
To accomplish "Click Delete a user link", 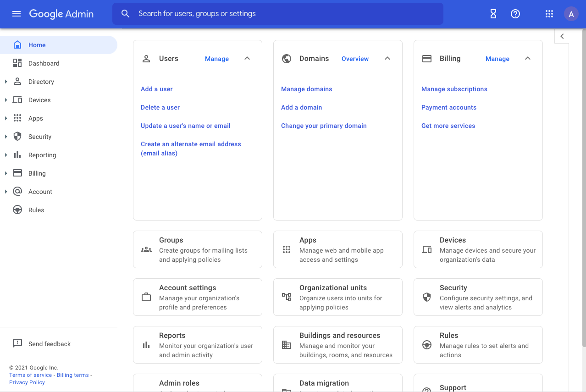I will click(x=160, y=107).
